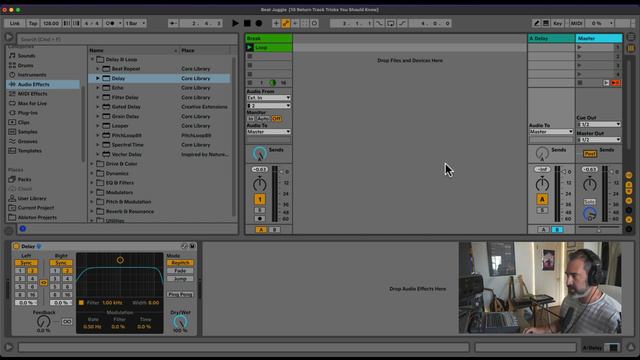Toggle the Delay freeze infinity button
The height and width of the screenshot is (360, 640).
(x=67, y=322)
